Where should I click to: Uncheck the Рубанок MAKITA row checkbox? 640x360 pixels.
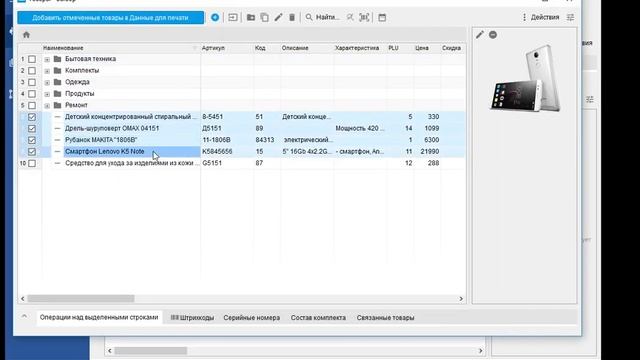(32, 140)
